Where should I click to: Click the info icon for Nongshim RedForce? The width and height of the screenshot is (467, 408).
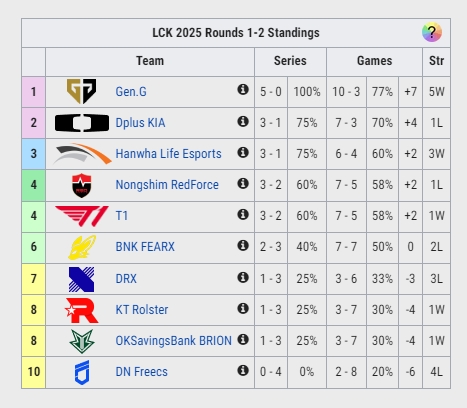(243, 183)
